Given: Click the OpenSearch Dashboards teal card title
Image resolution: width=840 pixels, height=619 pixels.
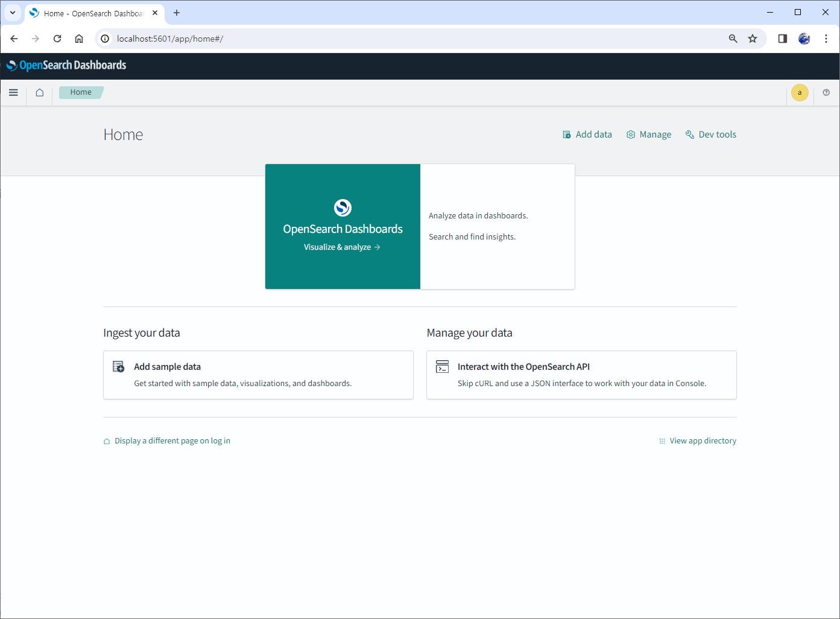Looking at the screenshot, I should (x=343, y=229).
